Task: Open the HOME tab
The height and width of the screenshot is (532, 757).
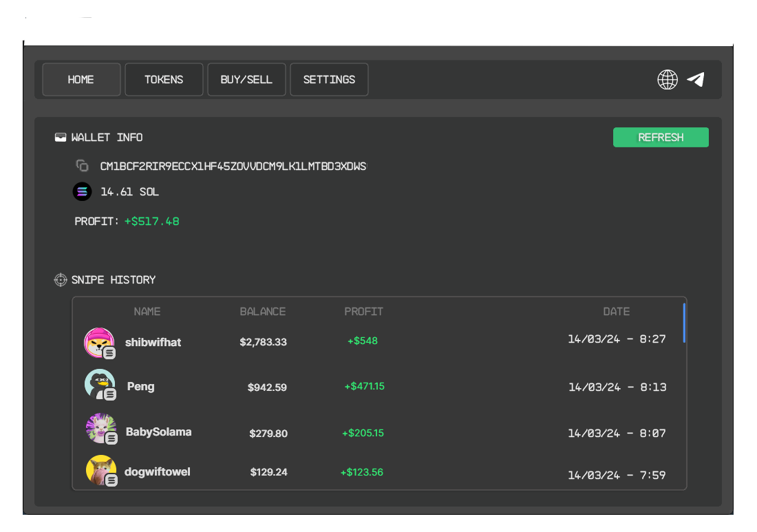Action: coord(81,80)
